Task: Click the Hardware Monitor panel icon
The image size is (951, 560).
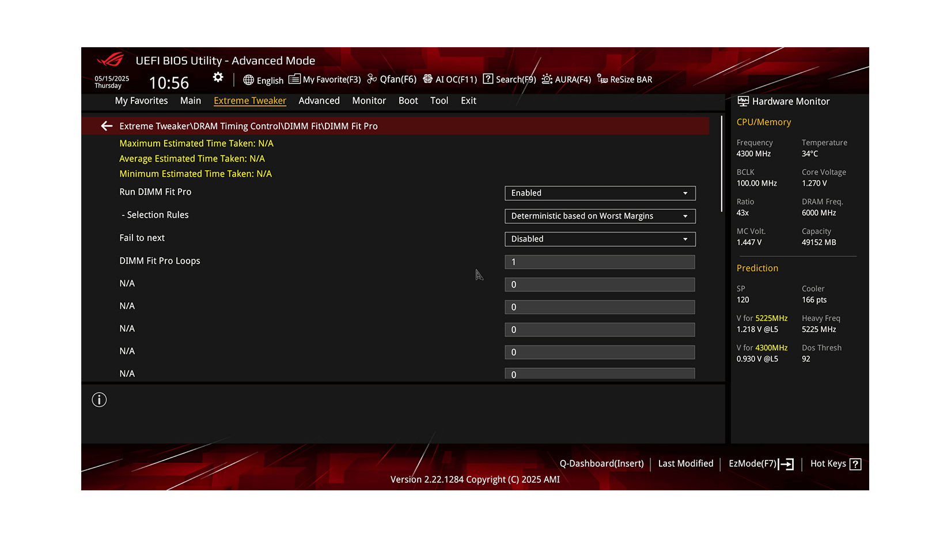Action: click(743, 101)
